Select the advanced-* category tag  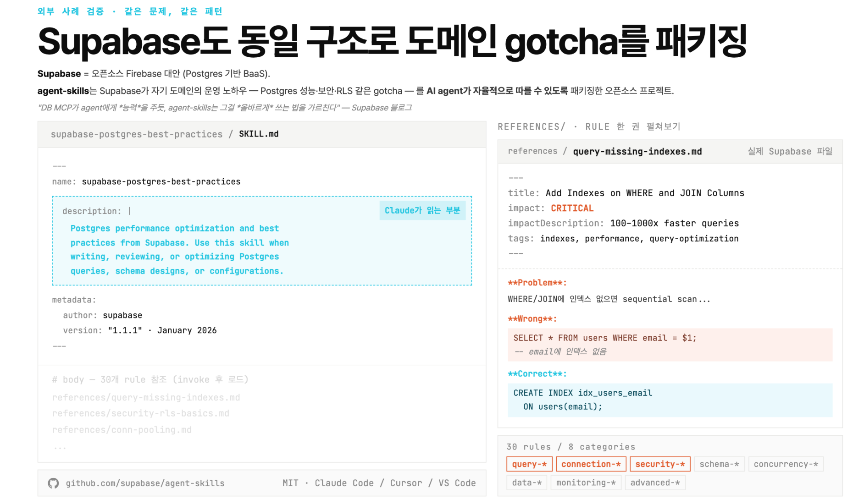pos(655,482)
